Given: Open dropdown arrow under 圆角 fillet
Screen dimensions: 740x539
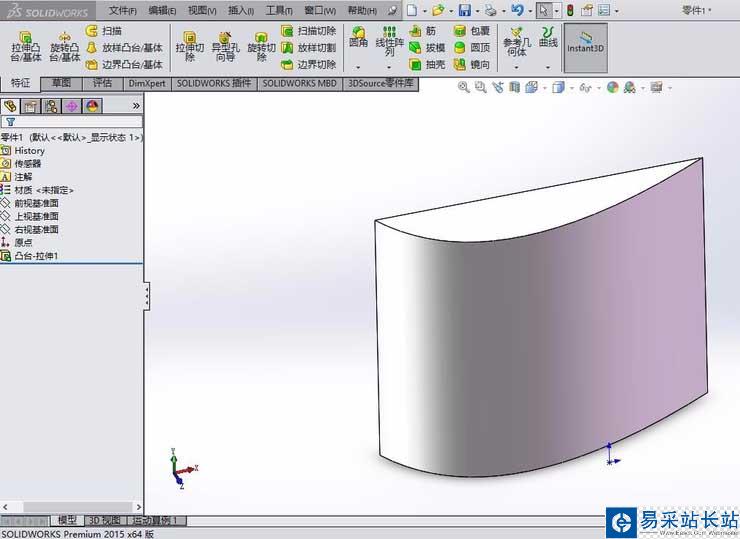Looking at the screenshot, I should [x=358, y=67].
